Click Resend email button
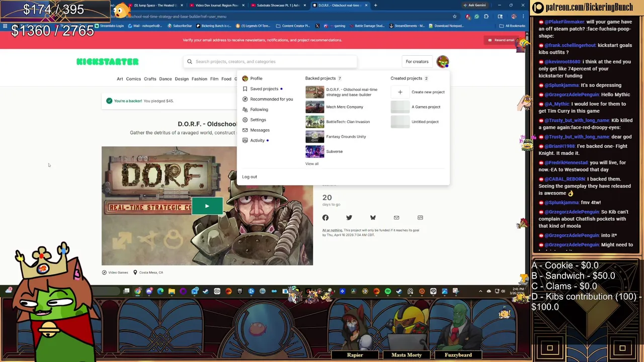Image resolution: width=644 pixels, height=362 pixels. pyautogui.click(x=501, y=40)
